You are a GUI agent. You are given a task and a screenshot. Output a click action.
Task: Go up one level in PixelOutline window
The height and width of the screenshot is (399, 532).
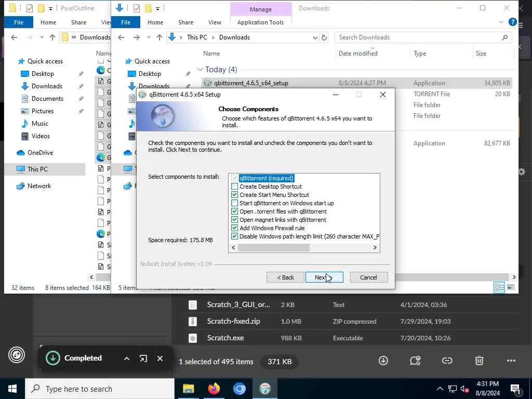point(52,37)
